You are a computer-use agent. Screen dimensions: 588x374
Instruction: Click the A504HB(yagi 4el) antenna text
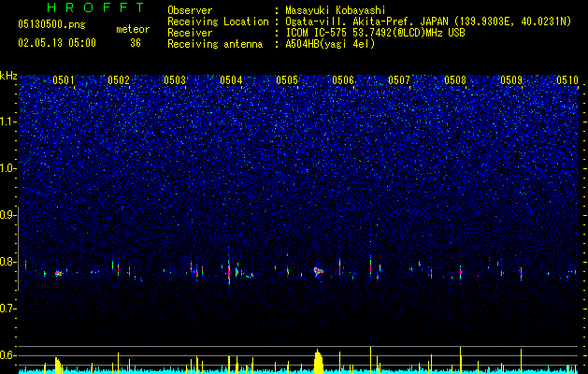(x=330, y=44)
